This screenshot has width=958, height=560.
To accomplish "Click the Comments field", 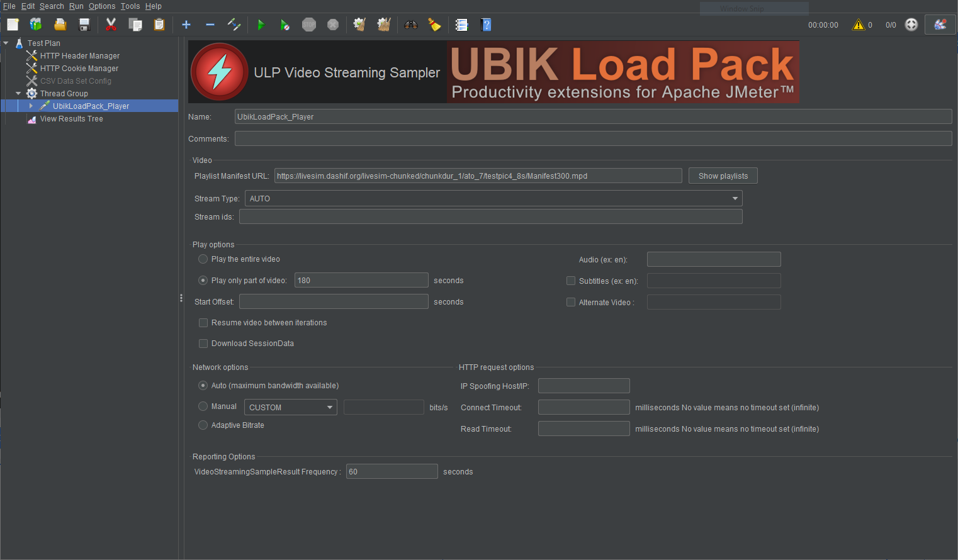I will (x=594, y=139).
